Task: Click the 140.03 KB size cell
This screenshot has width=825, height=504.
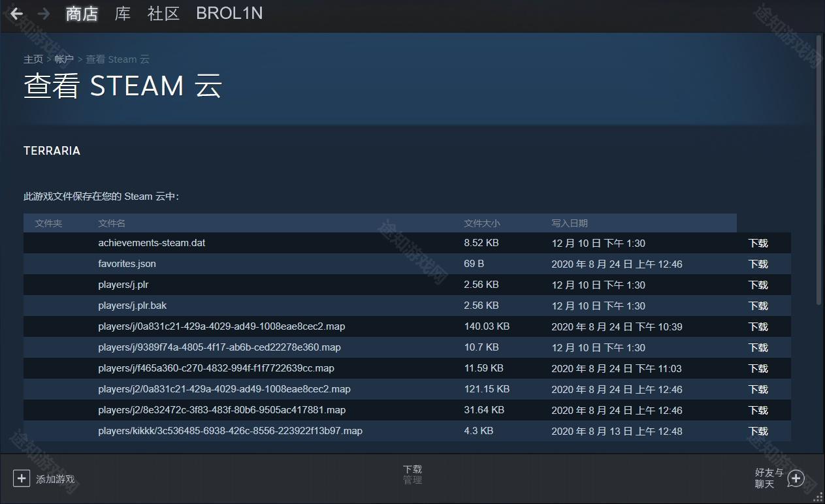Action: 487,326
